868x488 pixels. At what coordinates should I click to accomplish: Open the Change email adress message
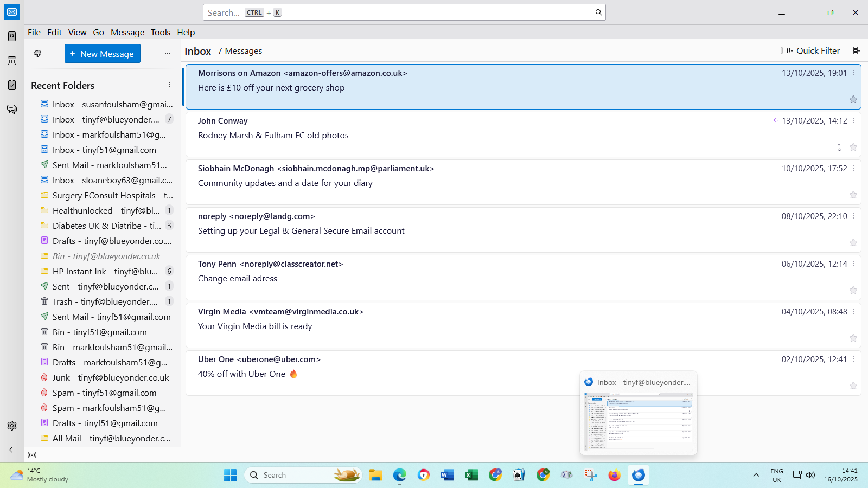524,278
